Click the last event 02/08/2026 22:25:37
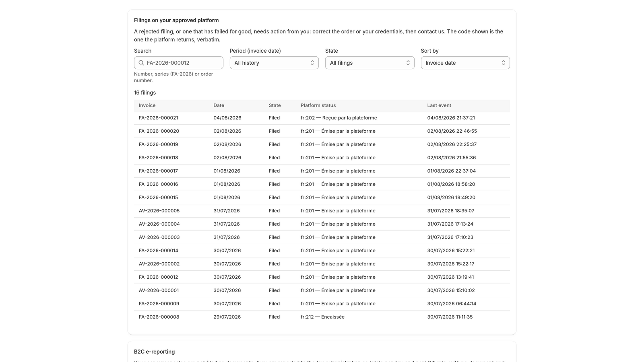This screenshot has width=644, height=362. (452, 144)
